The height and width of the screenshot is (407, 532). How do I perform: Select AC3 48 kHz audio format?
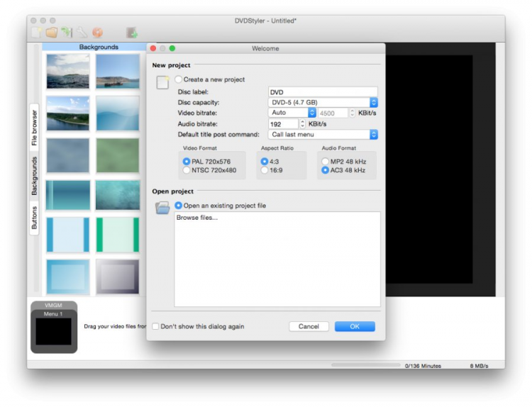[325, 170]
